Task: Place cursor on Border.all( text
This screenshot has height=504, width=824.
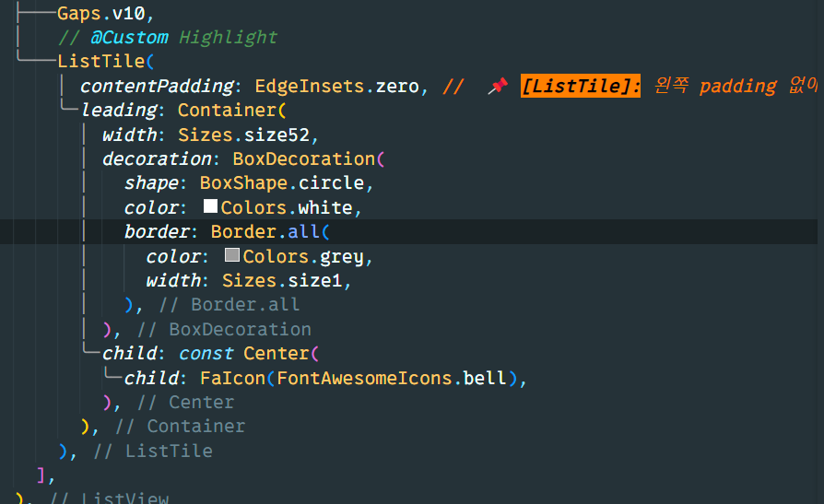Action: coord(270,232)
